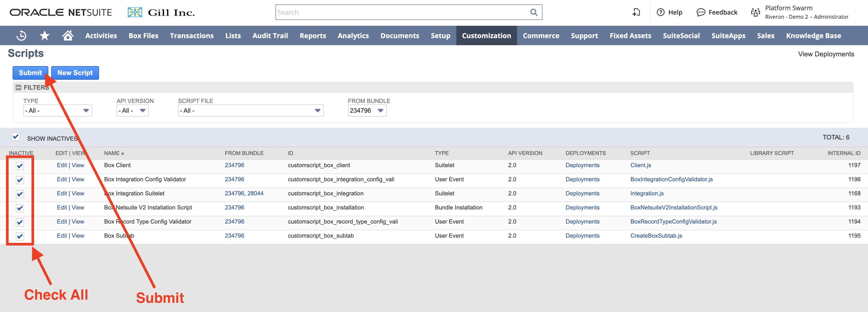Screen dimensions: 868x312
Task: Toggle inactive for Box Subtab row
Action: 20,236
